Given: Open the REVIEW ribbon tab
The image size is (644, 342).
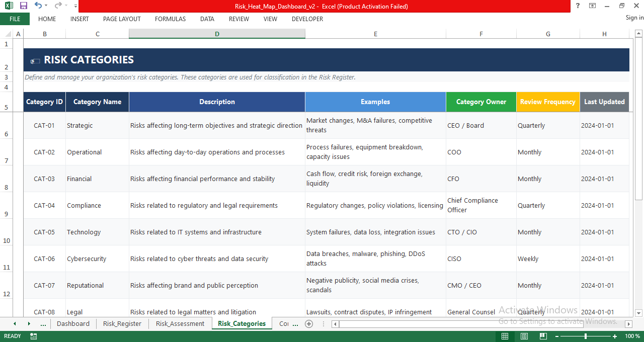Looking at the screenshot, I should tap(239, 19).
